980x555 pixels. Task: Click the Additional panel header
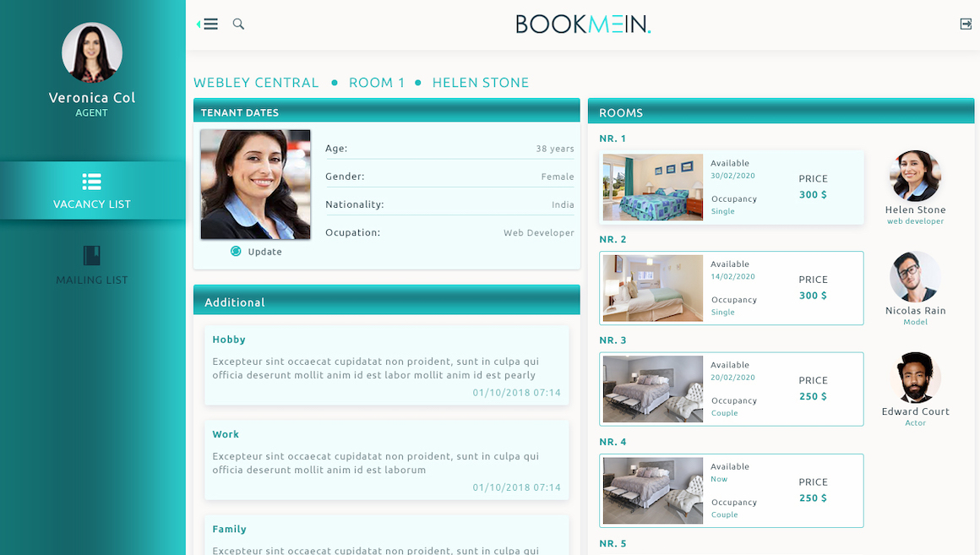387,300
